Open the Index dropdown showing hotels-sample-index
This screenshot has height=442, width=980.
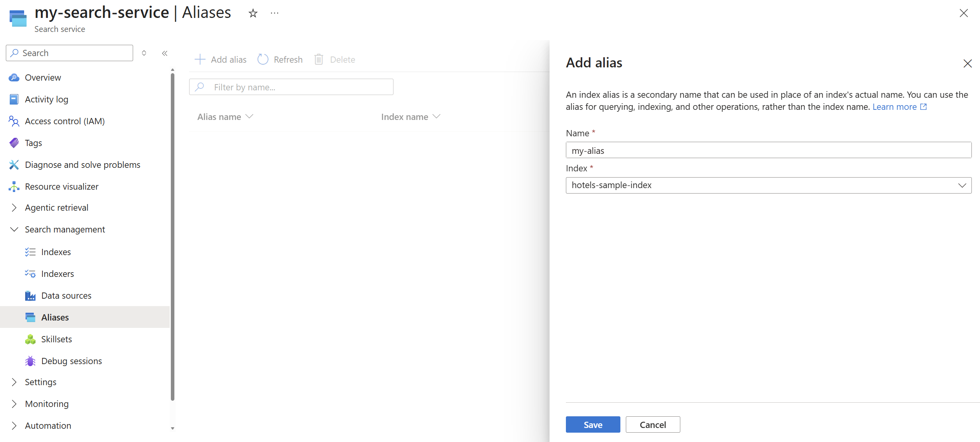click(768, 185)
